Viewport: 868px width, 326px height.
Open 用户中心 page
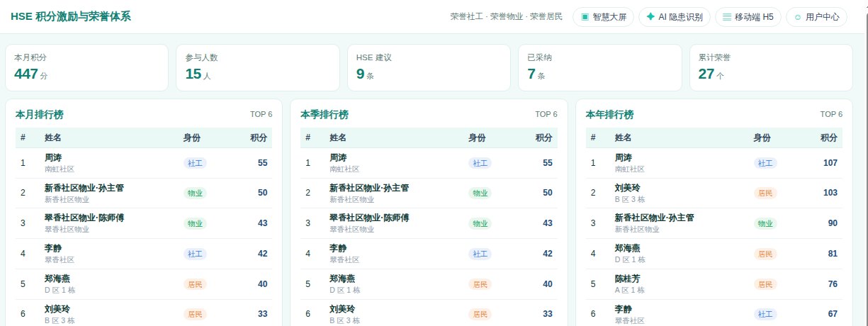pyautogui.click(x=816, y=17)
